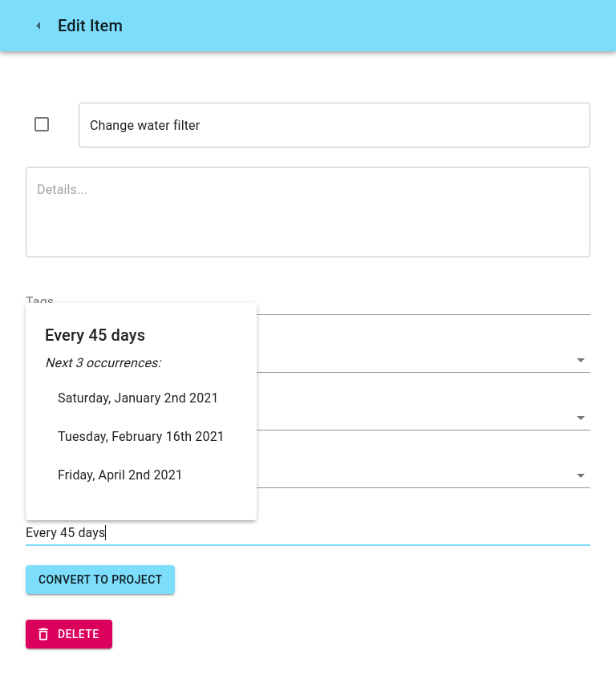Select Tuesday, February 16th 2021 occurrence
Image resolution: width=616 pixels, height=679 pixels.
[x=140, y=436]
